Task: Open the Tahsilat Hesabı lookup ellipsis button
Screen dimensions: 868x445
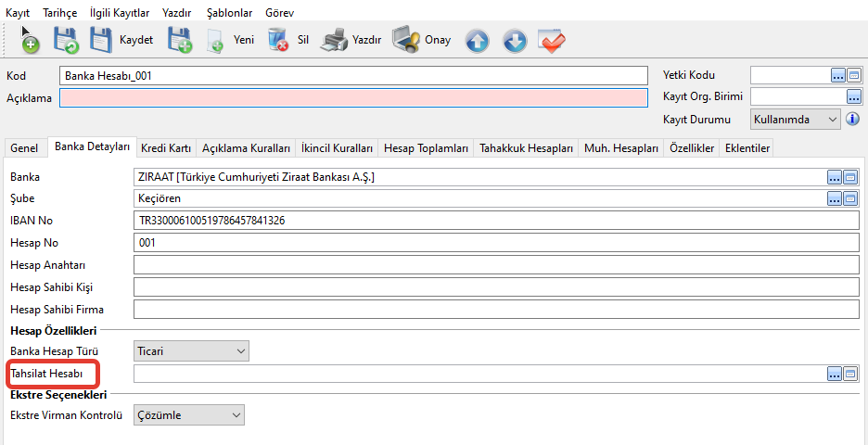Action: point(836,374)
